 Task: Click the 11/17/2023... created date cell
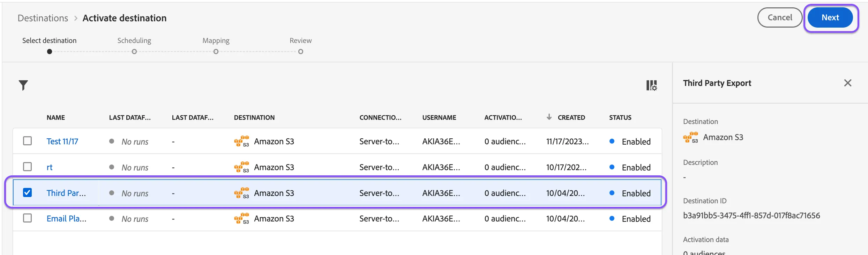(x=568, y=141)
